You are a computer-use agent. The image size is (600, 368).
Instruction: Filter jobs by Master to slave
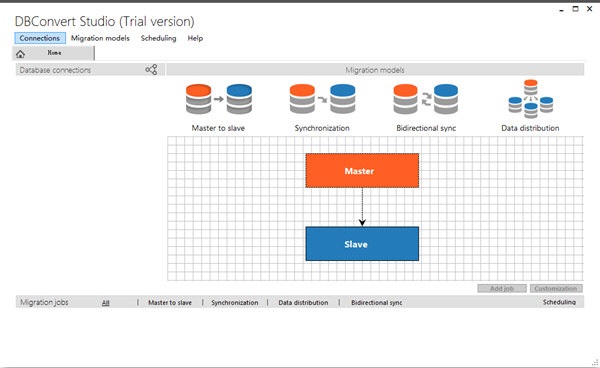click(x=170, y=303)
